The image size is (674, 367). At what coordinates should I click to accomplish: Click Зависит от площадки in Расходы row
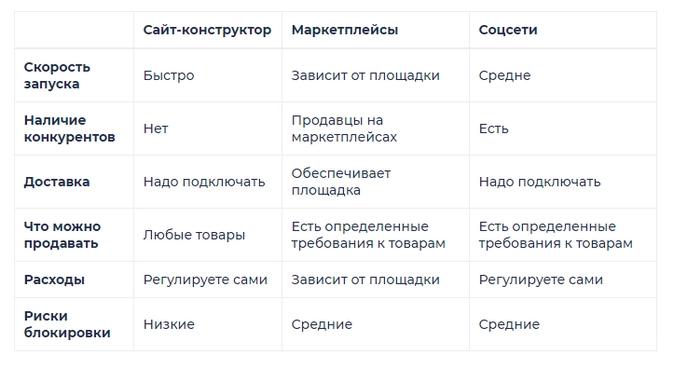pyautogui.click(x=366, y=280)
